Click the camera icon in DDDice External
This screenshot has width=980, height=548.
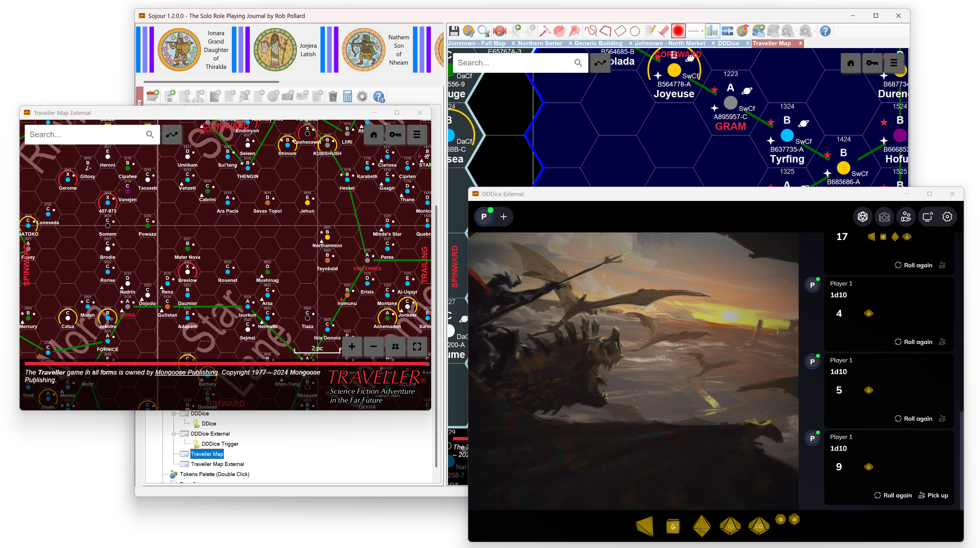click(x=884, y=217)
